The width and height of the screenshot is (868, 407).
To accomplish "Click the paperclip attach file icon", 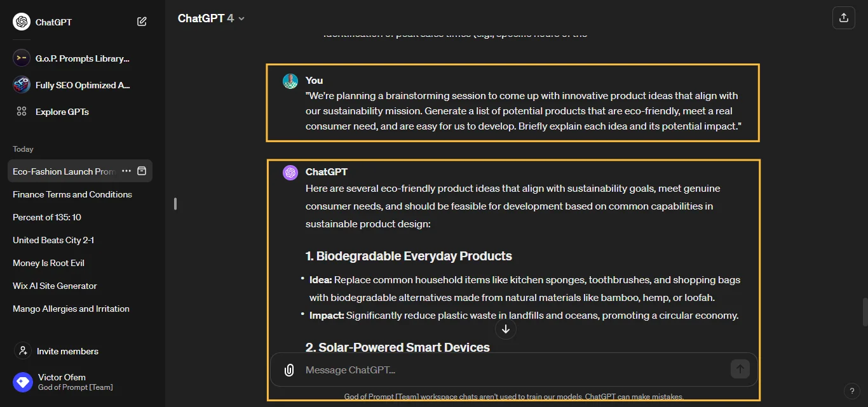I will pos(289,370).
